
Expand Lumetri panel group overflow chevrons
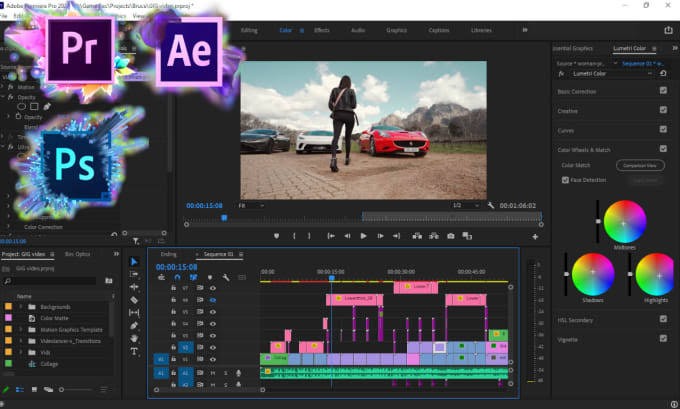click(675, 48)
